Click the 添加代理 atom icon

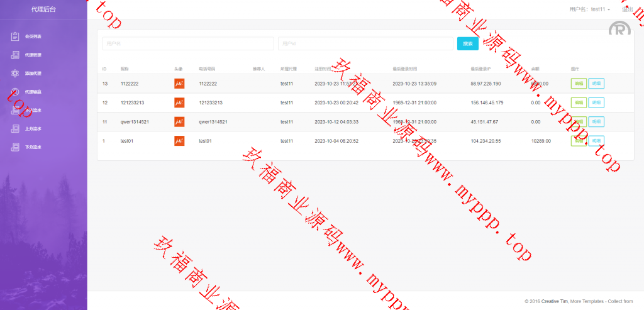click(15, 74)
